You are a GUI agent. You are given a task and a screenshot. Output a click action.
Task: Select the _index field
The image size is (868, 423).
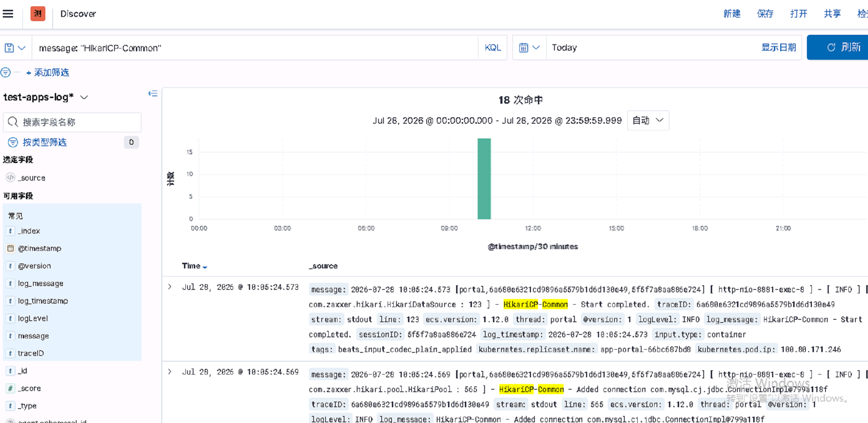[x=29, y=231]
